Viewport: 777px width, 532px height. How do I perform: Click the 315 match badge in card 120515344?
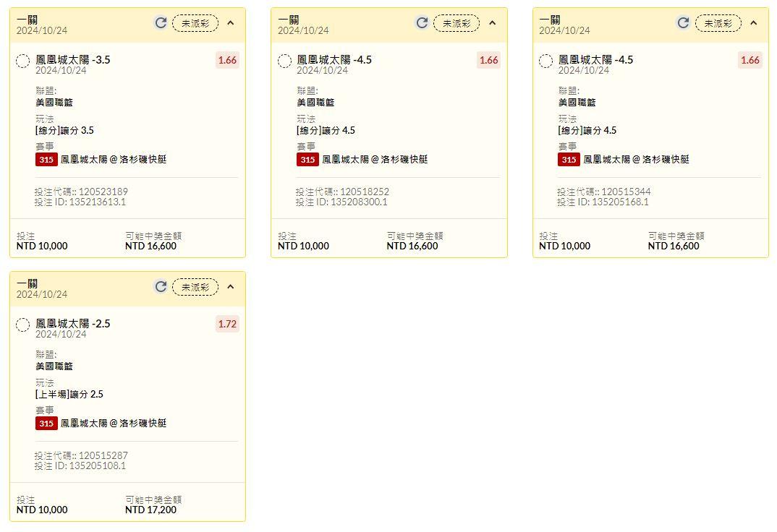pos(569,159)
